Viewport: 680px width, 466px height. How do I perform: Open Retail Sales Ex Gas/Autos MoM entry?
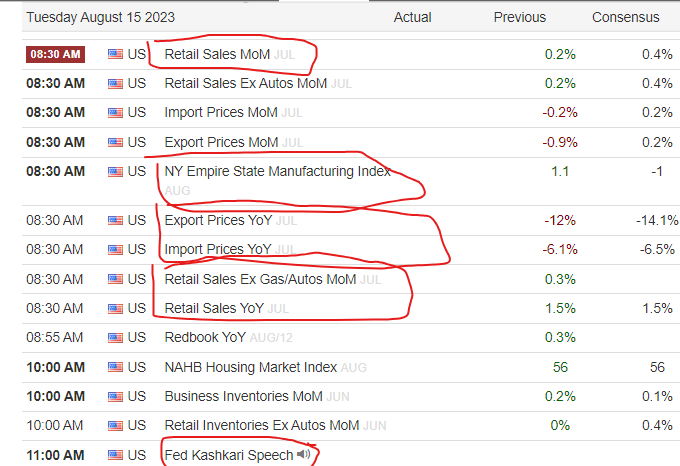pos(260,279)
